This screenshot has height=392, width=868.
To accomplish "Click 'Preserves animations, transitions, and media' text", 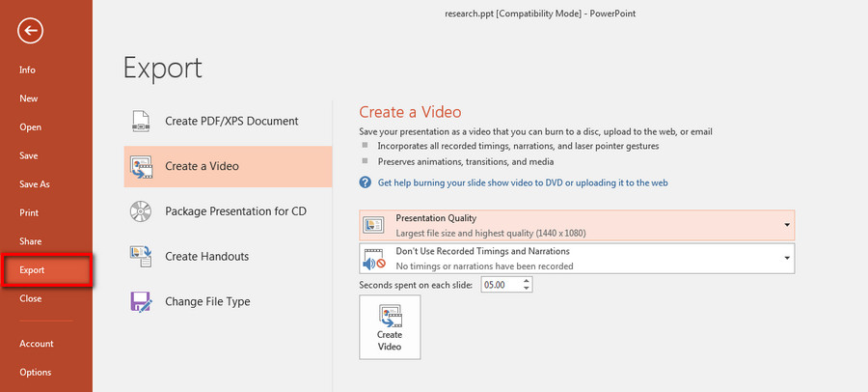I will pos(466,162).
